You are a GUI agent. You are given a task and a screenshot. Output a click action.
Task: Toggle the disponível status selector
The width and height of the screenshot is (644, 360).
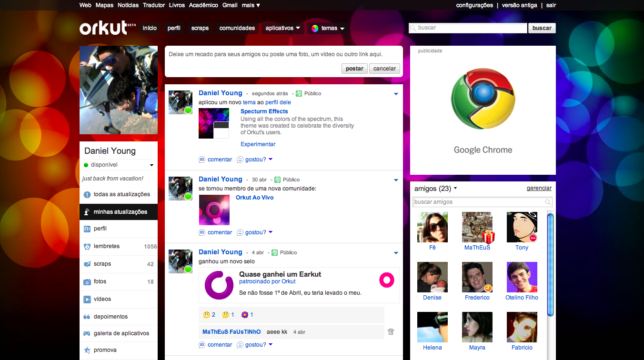click(119, 165)
